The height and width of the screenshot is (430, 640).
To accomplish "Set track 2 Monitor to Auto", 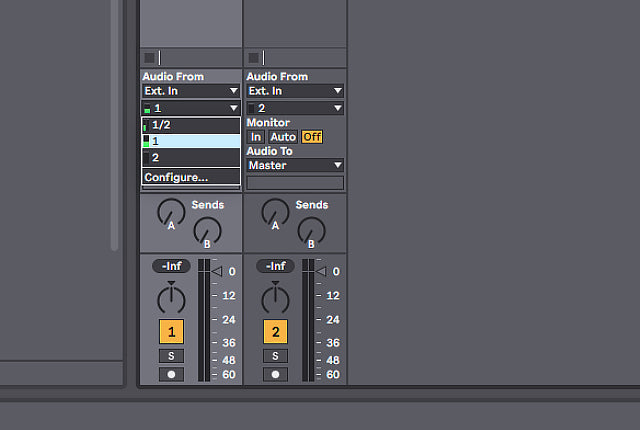I will point(283,137).
